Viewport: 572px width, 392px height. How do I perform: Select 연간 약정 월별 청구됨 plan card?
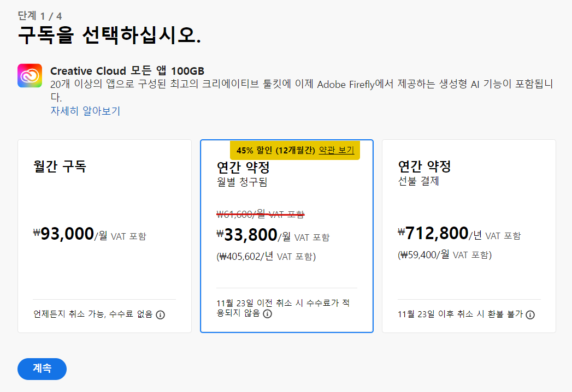[x=287, y=236]
